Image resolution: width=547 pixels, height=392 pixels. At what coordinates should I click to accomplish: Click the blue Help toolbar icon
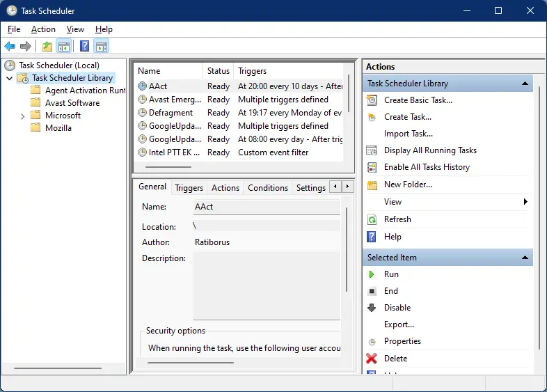coord(84,46)
